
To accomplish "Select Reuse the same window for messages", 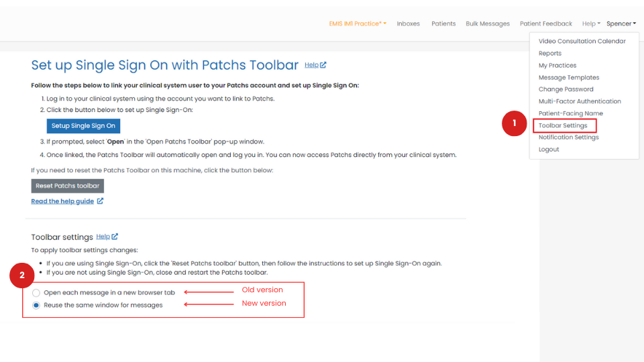I will coord(36,306).
